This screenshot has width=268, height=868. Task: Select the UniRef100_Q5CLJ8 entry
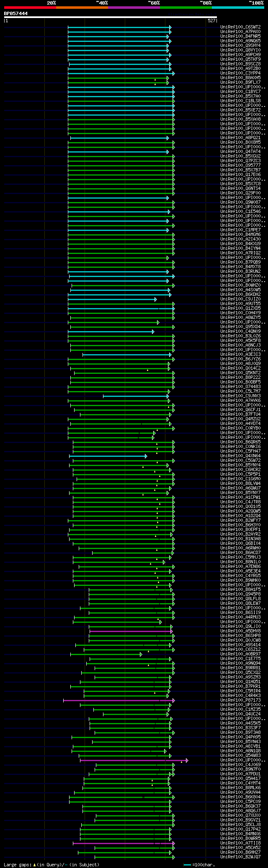click(240, 825)
